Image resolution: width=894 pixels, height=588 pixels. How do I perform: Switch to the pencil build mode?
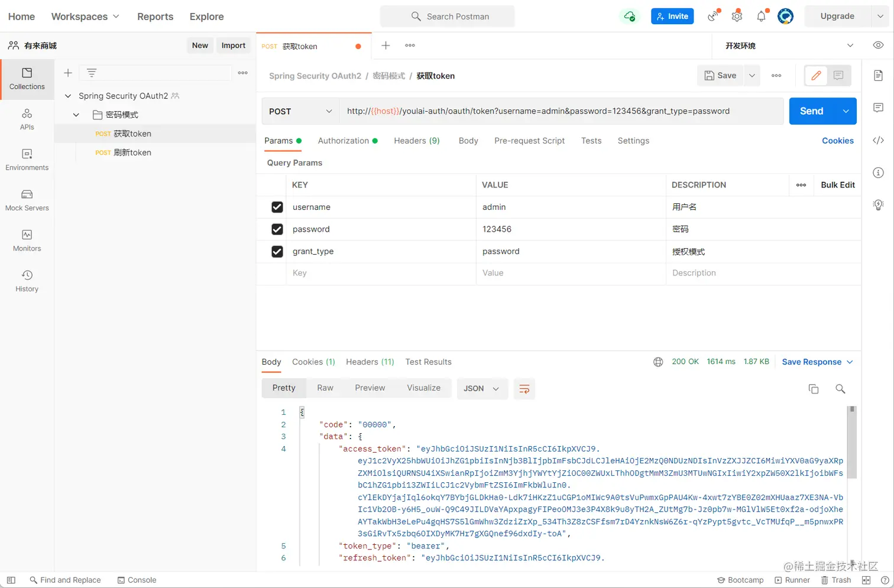click(x=816, y=76)
